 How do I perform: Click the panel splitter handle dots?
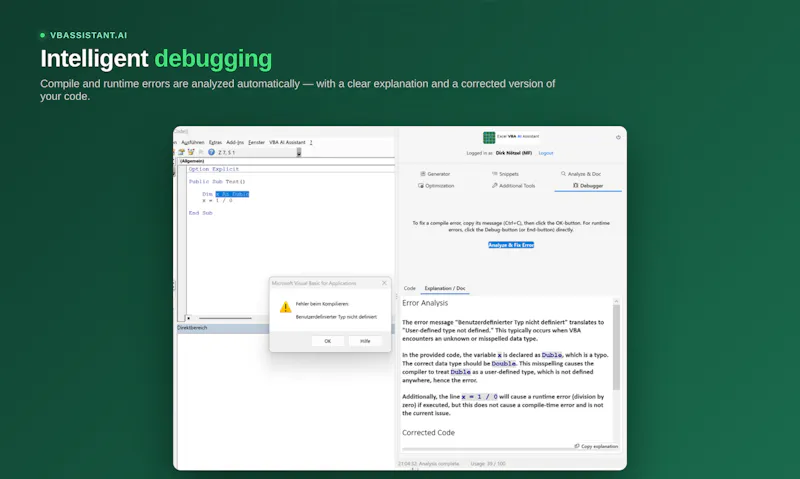tap(396, 296)
